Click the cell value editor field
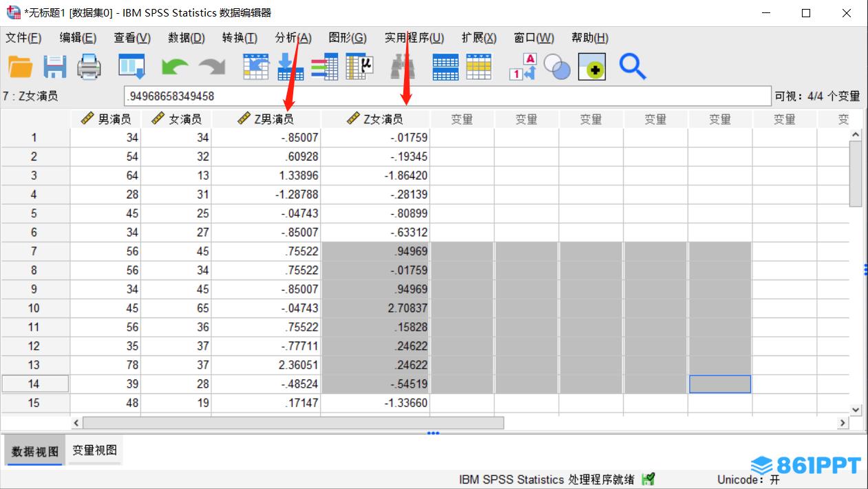868x489 pixels. (447, 96)
